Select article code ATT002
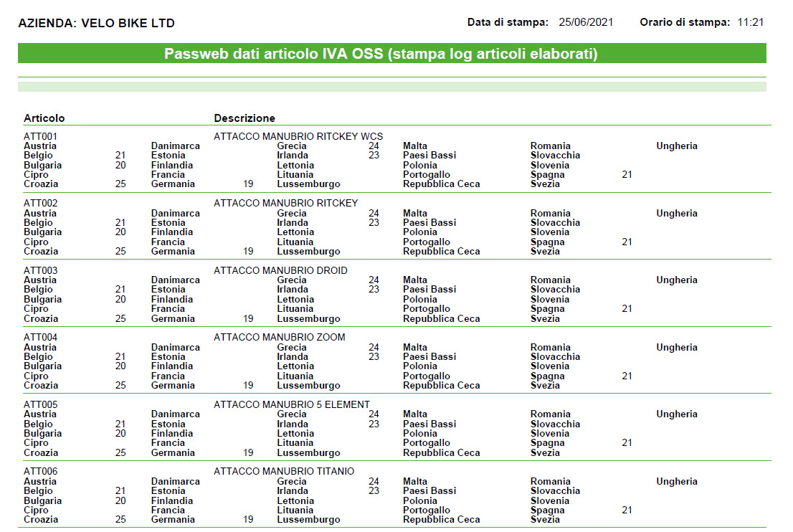The height and width of the screenshot is (532, 793). 41,203
